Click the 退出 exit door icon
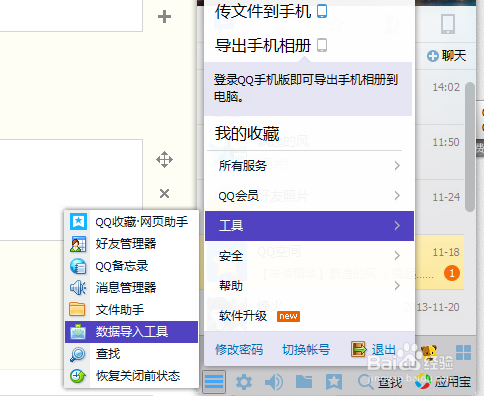The height and width of the screenshot is (396, 484). 359,349
